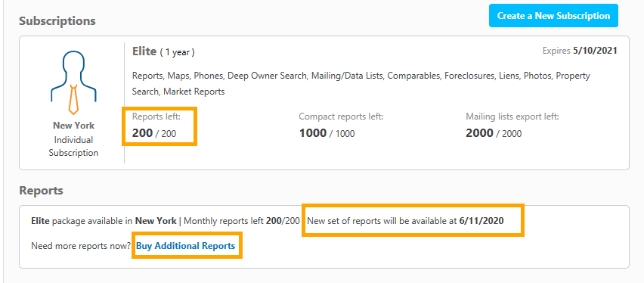Screen dimensions: 644x283
Task: Click the Reports section heading
Action: 41,191
